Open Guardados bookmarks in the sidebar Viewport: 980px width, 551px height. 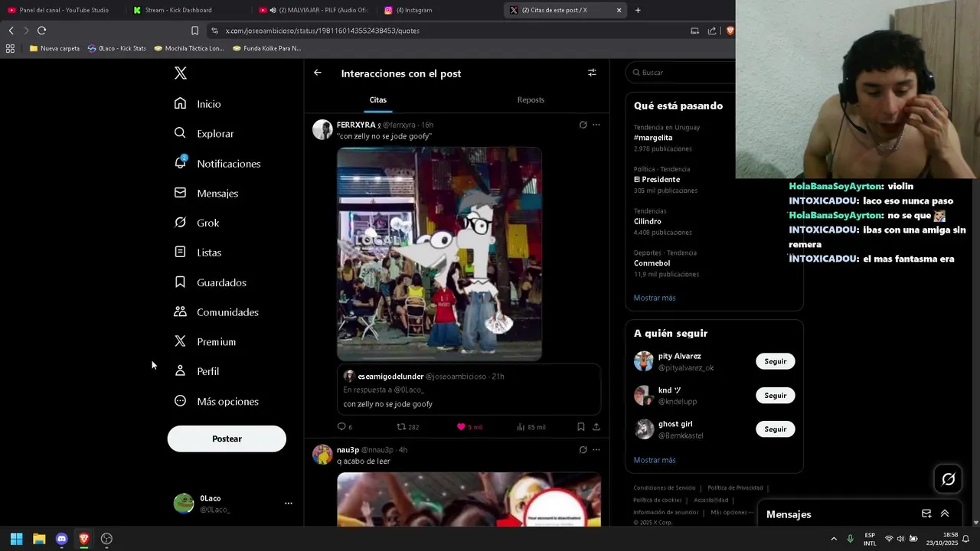(x=210, y=282)
